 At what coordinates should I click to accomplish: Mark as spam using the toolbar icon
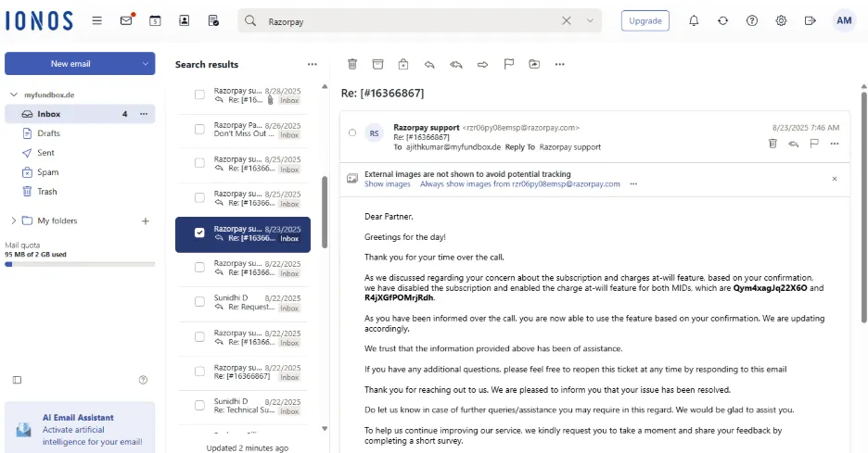coord(403,64)
